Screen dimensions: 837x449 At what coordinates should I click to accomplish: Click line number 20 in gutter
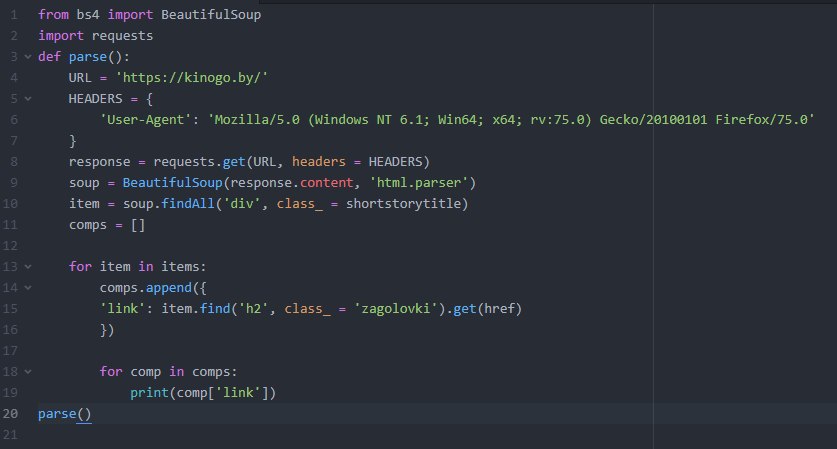coord(11,414)
